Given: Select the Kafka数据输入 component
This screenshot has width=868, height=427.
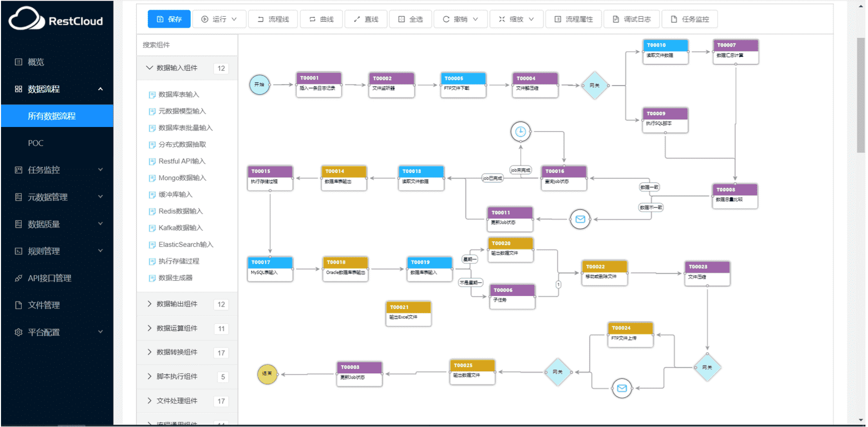Looking at the screenshot, I should pos(176,228).
